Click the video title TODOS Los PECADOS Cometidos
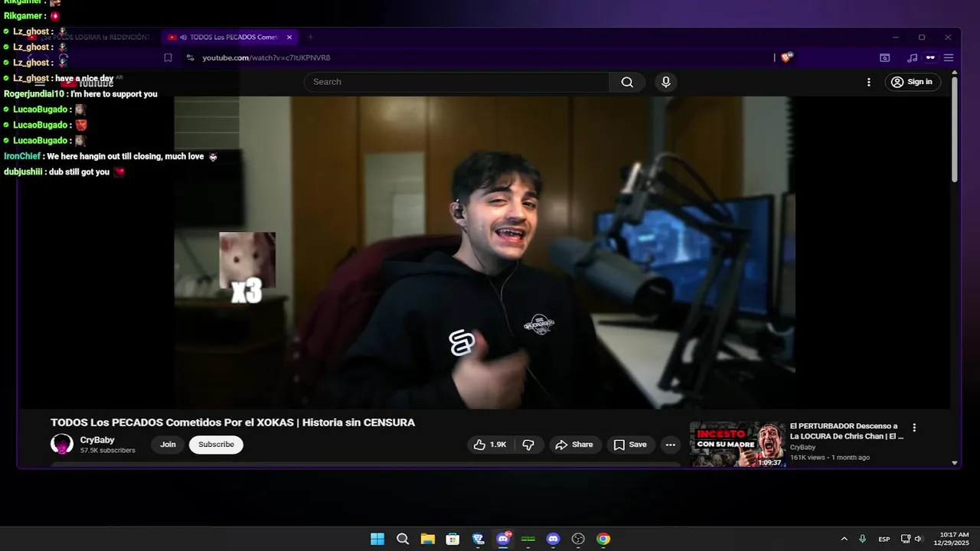 pos(233,422)
